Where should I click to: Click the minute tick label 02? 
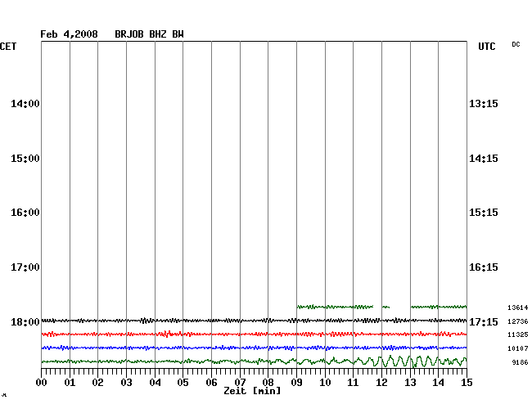click(x=97, y=383)
